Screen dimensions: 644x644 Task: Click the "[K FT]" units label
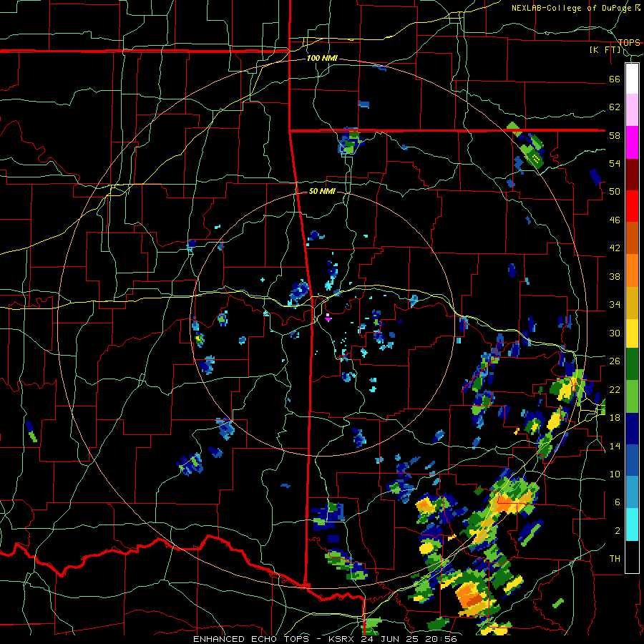[x=605, y=50]
